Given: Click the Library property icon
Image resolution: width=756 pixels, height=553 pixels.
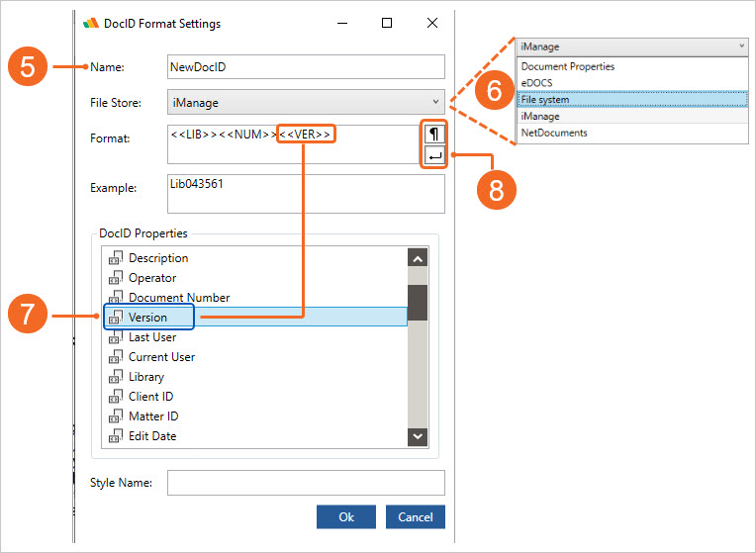Looking at the screenshot, I should click(x=116, y=377).
